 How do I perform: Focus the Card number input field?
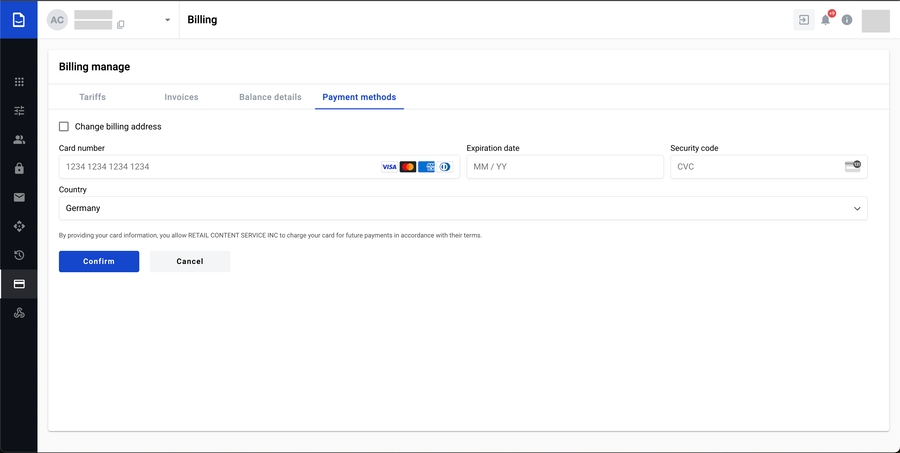pos(259,167)
